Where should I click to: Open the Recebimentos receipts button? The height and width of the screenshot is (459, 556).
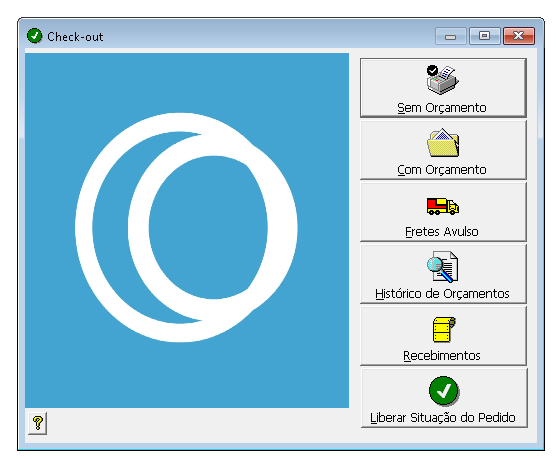tap(443, 336)
